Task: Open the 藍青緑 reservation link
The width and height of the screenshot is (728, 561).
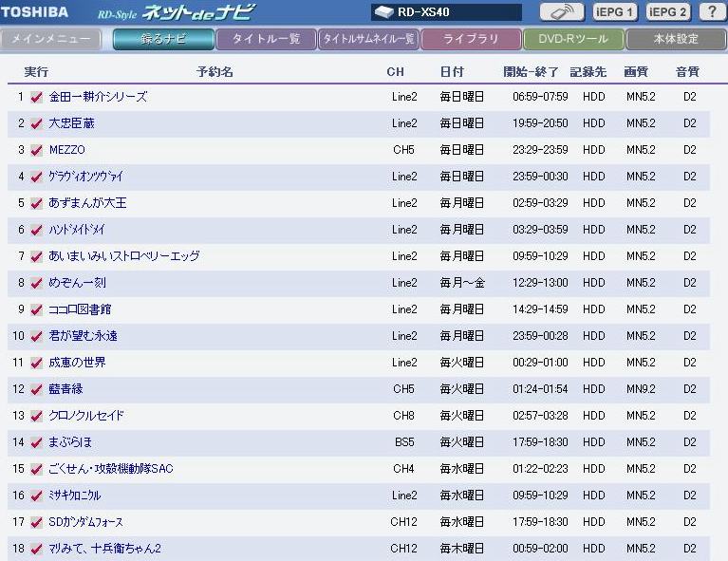Action: pyautogui.click(x=65, y=388)
